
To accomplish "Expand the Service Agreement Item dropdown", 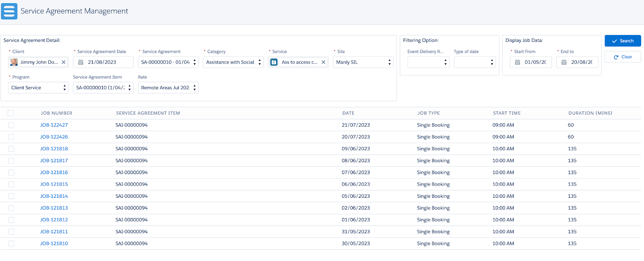I will [x=103, y=88].
